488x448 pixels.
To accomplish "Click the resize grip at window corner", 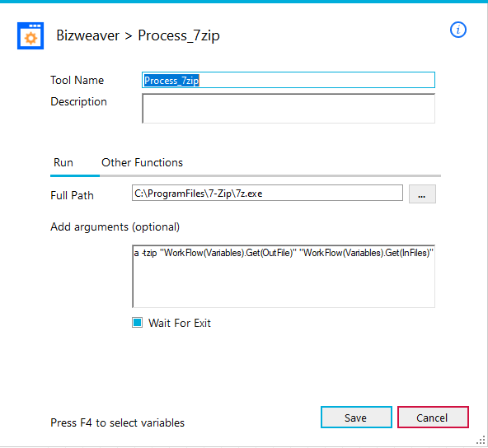I will (481, 440).
